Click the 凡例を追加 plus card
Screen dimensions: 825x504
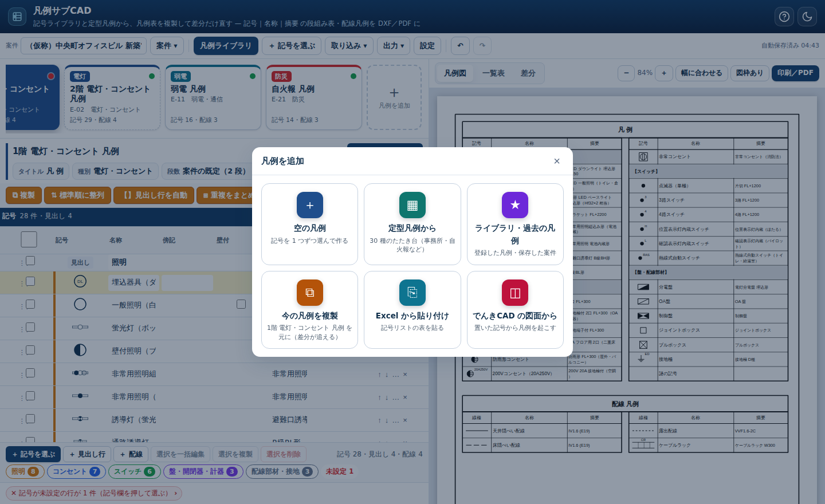394,97
